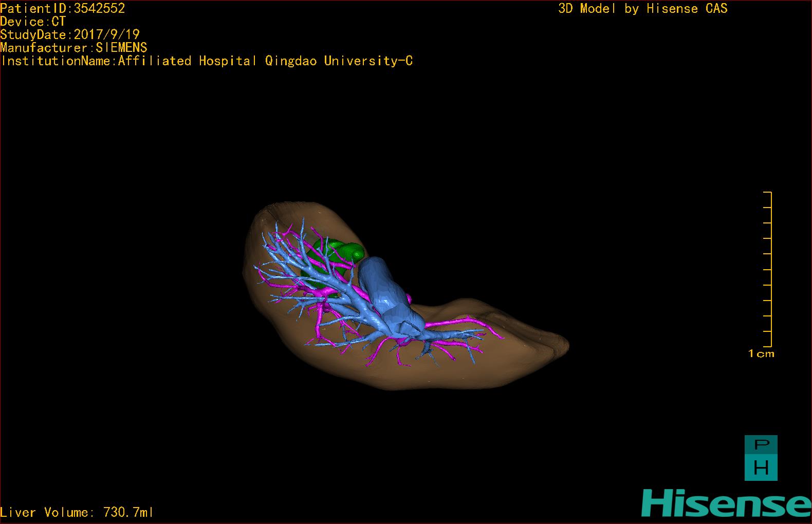Image resolution: width=812 pixels, height=524 pixels.
Task: Click the '3D Model by Hisense CAS' text
Action: 643,8
